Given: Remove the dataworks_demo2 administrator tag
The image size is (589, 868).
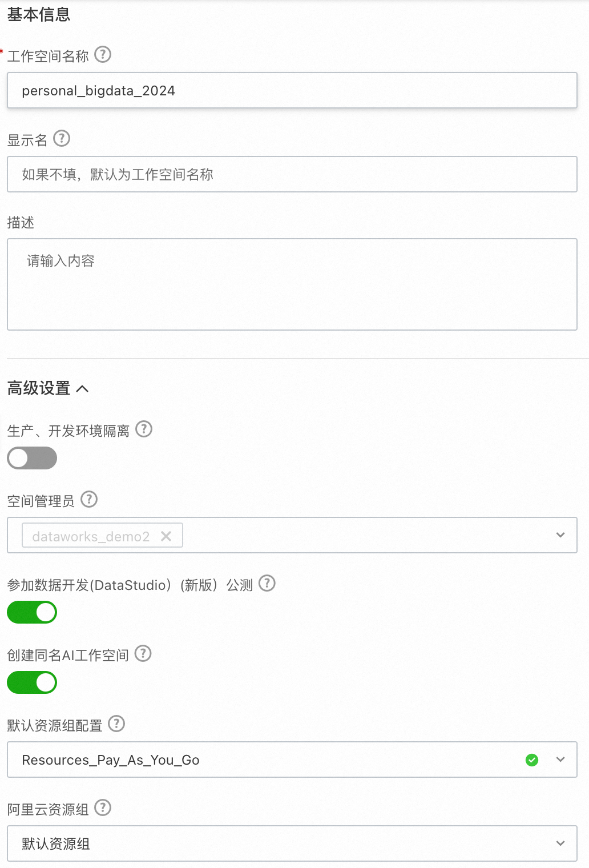Looking at the screenshot, I should click(166, 536).
